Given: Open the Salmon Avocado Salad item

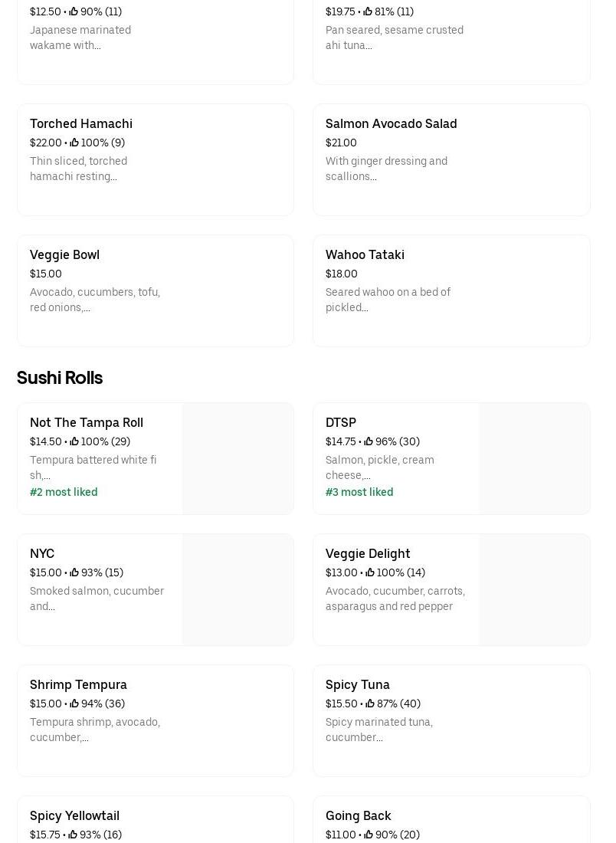Looking at the screenshot, I should pos(391,123).
